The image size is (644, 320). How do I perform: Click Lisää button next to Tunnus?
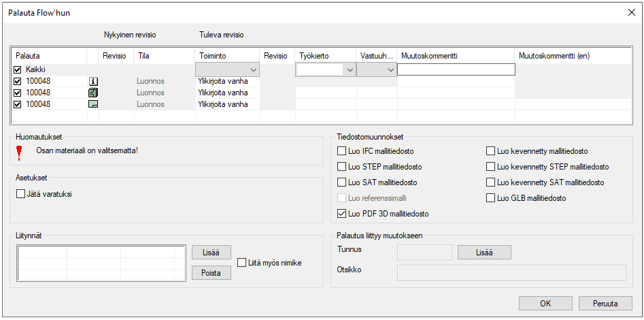(x=484, y=252)
